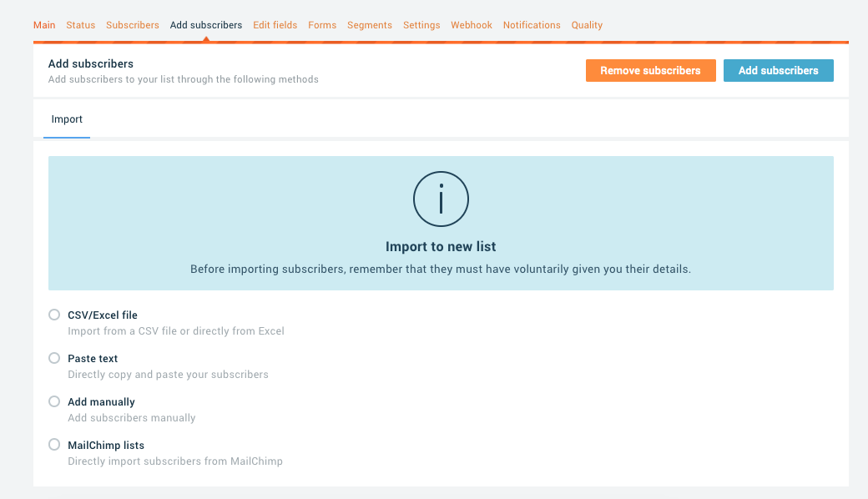Select the Add manually radio option
Image resolution: width=868 pixels, height=499 pixels.
54,401
